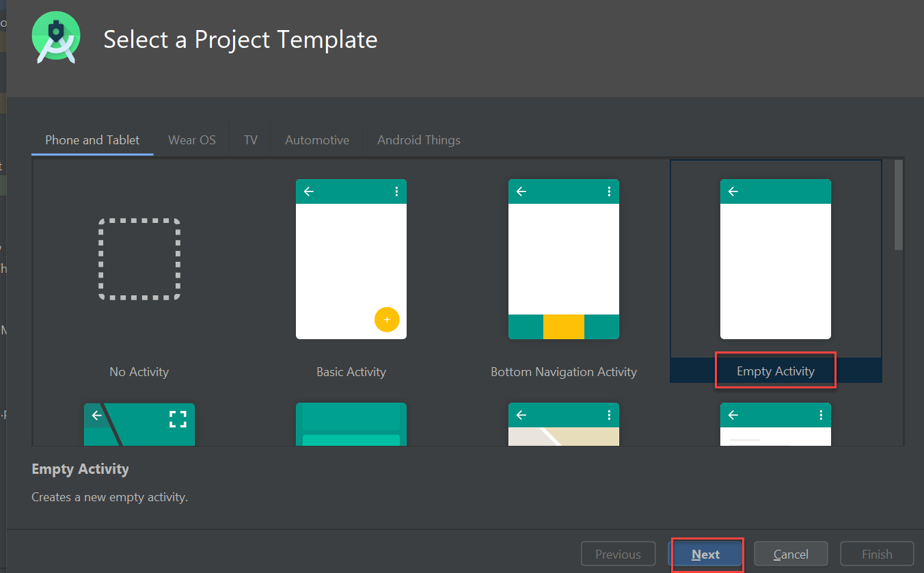Click the Android Studio logo icon
This screenshot has width=924, height=573.
[x=56, y=38]
